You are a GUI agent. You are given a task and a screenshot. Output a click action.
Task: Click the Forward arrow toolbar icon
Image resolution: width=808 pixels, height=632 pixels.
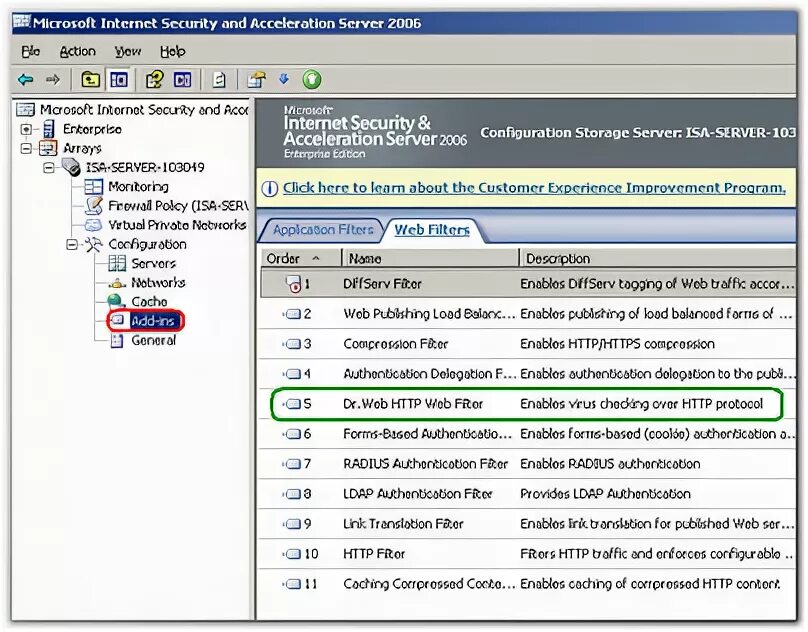coord(53,80)
